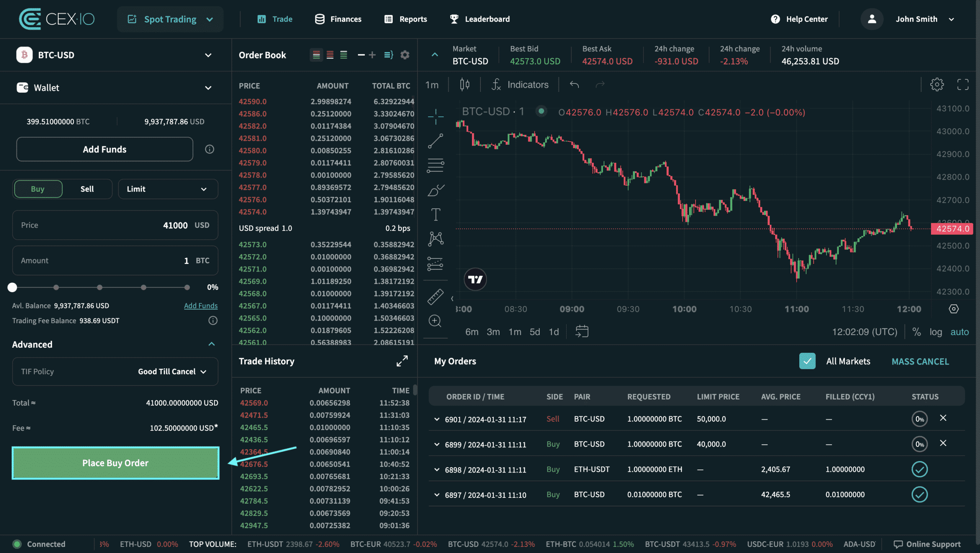Click the amount slider handle at 0%
Viewport: 980px width, 553px height.
(x=12, y=287)
